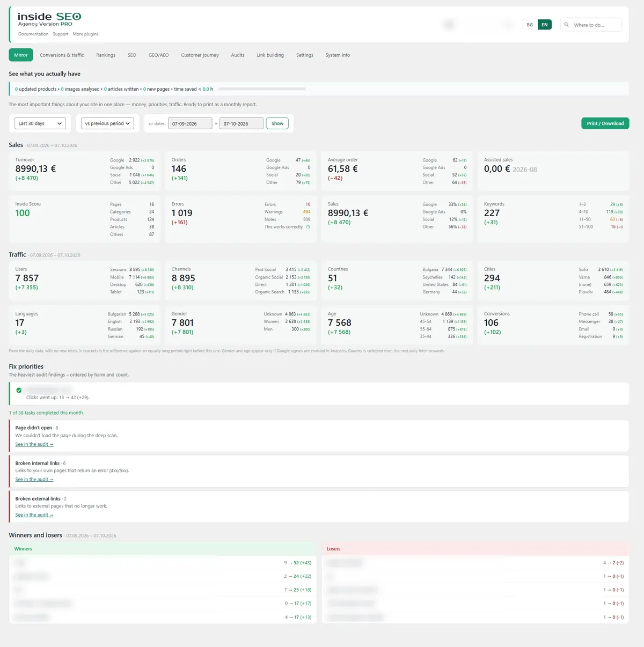This screenshot has height=647, width=644.
Task: Switch language to BG
Action: click(530, 25)
